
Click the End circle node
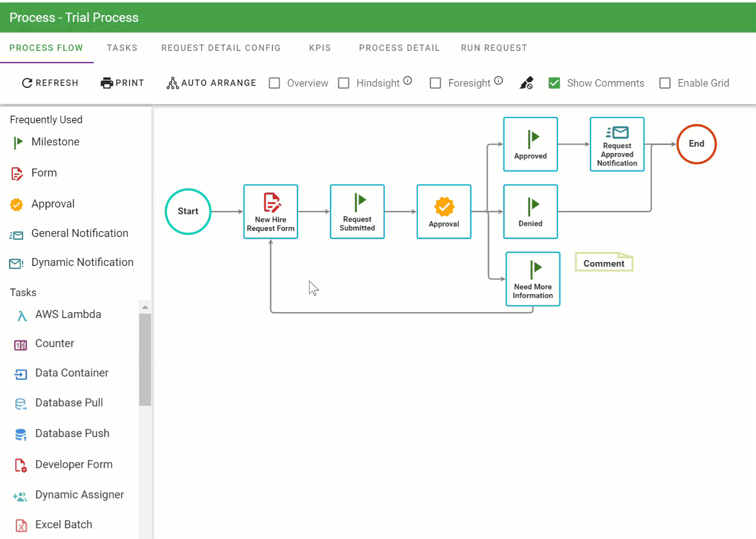(696, 144)
